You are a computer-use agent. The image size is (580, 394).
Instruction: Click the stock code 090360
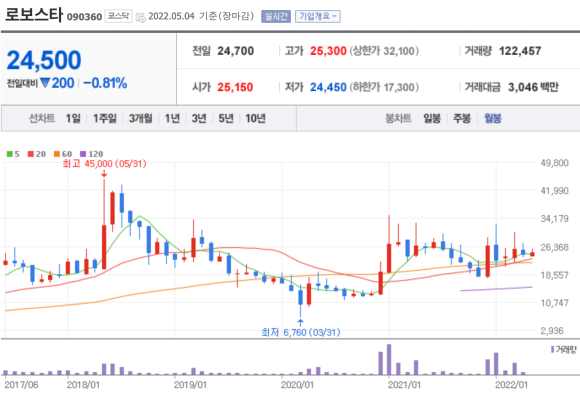(84, 17)
